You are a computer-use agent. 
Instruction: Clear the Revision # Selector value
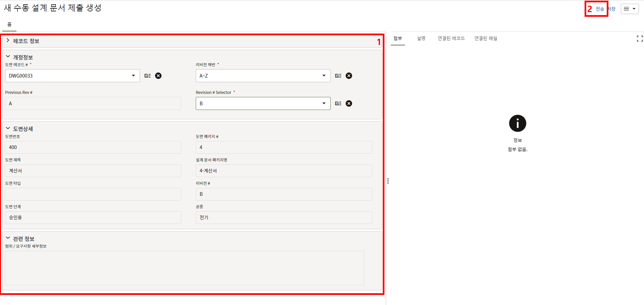[x=349, y=103]
